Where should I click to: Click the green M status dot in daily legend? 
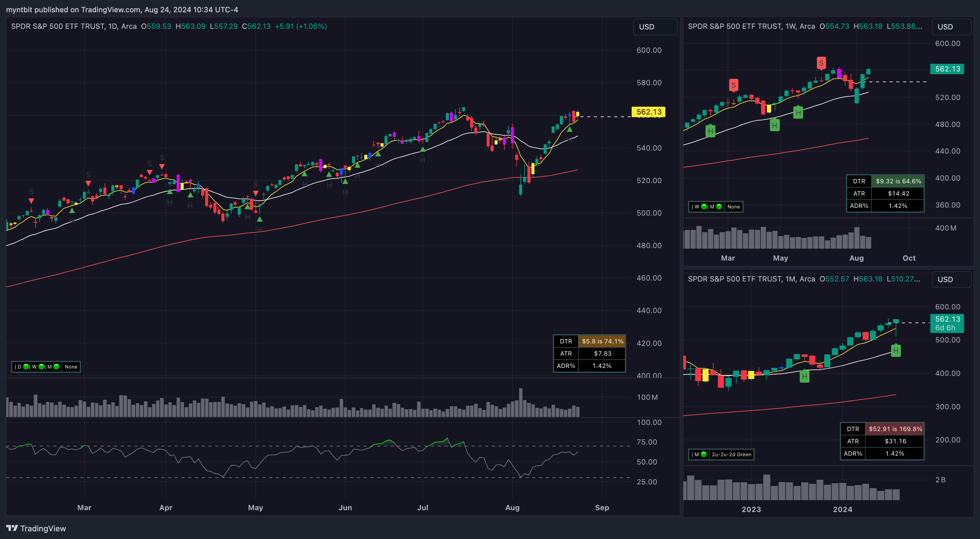point(56,367)
